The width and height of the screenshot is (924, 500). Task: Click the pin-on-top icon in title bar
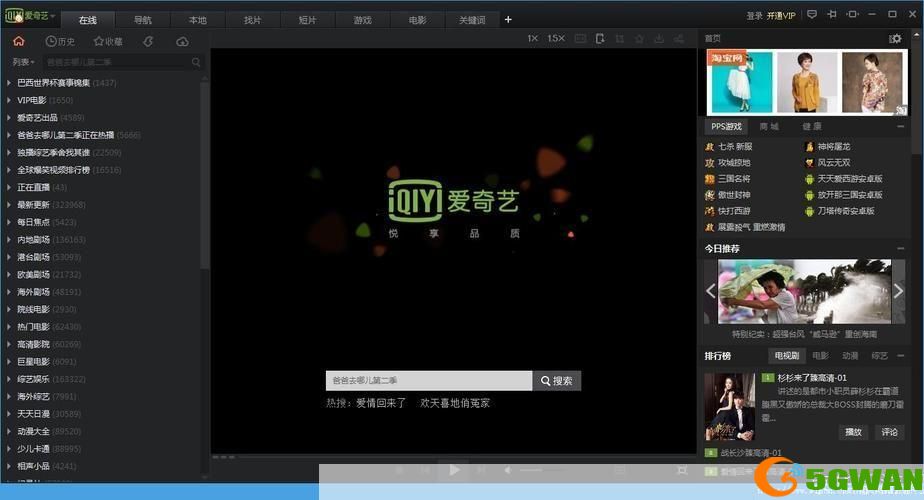pos(832,14)
